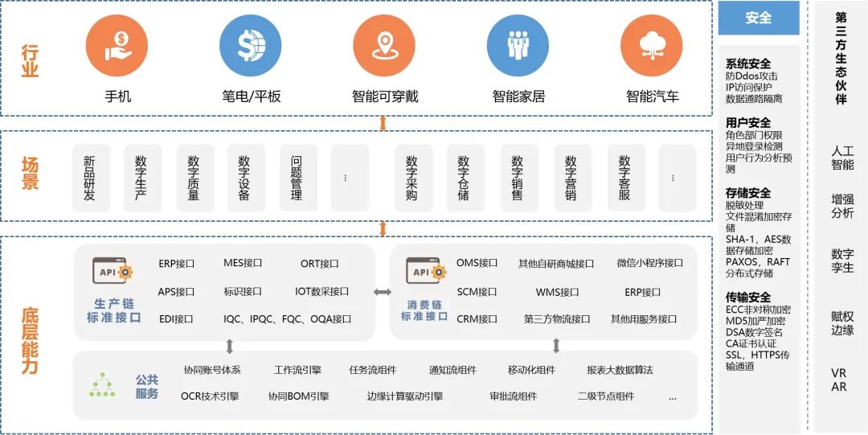Choose the 数字质量 scenario card
Viewport: 868px width, 435px height.
195,178
